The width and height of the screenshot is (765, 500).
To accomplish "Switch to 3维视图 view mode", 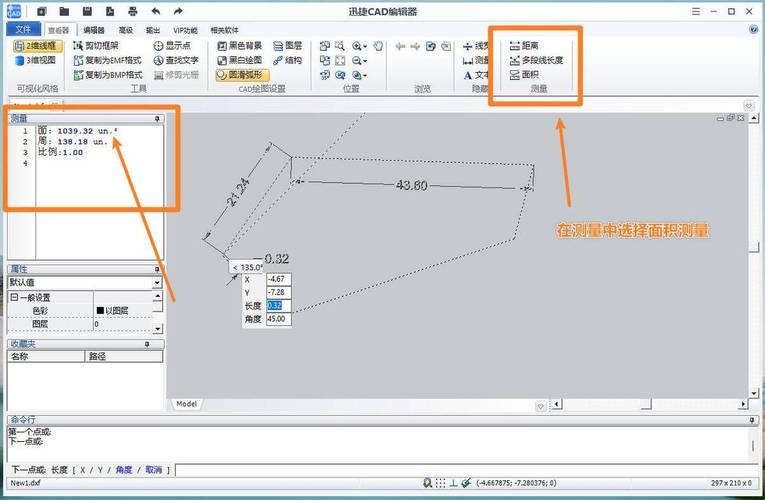I will [35, 60].
